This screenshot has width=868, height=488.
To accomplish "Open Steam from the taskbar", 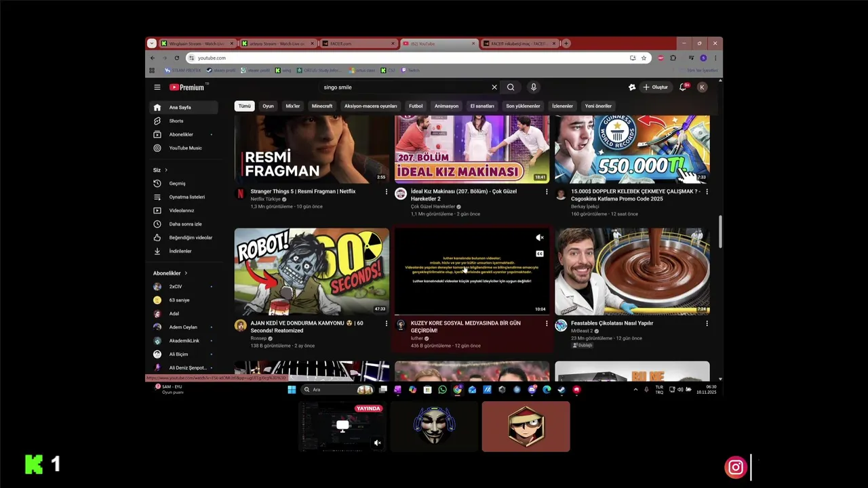I will coord(561,390).
